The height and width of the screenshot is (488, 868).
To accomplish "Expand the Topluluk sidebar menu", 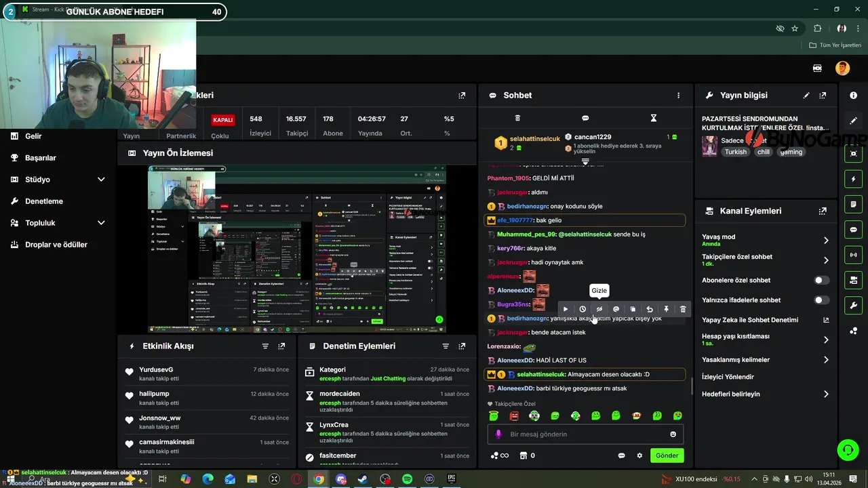I will [x=101, y=223].
